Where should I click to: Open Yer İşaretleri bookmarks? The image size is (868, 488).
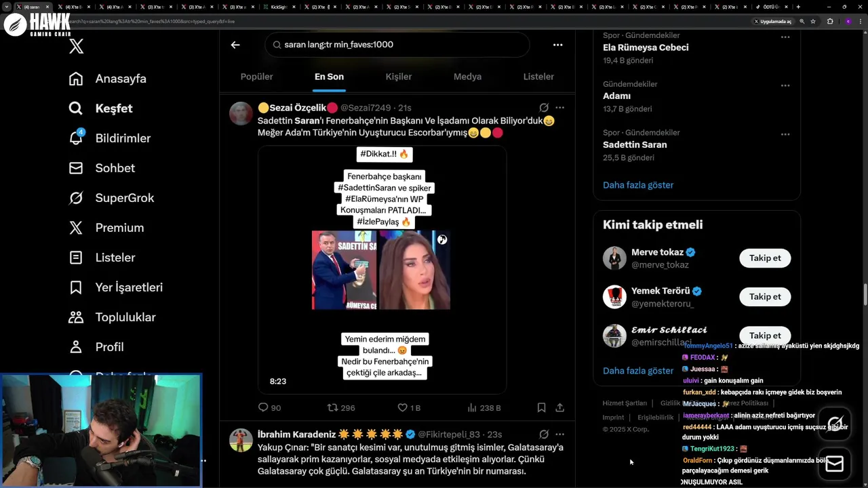click(115, 287)
